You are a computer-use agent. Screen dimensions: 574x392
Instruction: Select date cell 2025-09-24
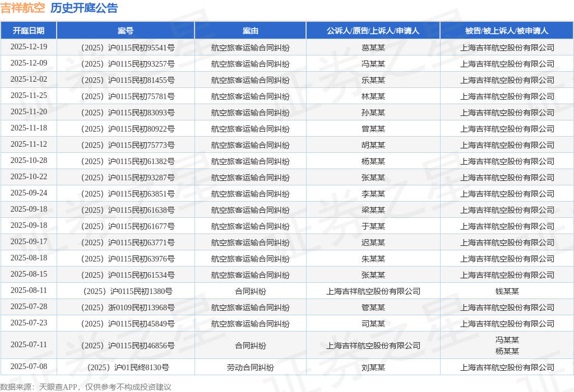coord(29,193)
